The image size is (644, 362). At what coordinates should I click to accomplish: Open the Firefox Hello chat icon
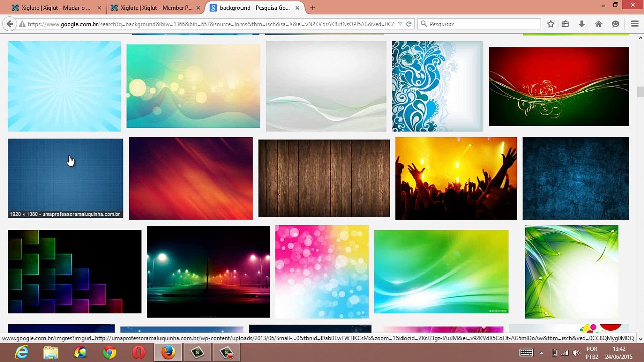[615, 24]
